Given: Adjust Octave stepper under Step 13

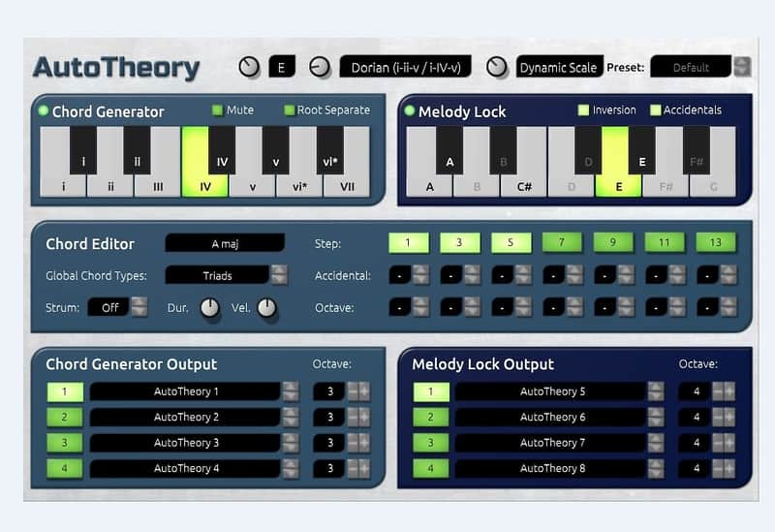Looking at the screenshot, I should [728, 307].
